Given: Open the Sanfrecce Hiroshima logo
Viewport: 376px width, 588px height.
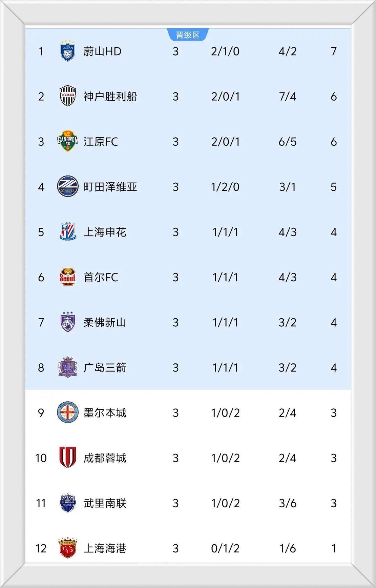Looking at the screenshot, I should tap(68, 367).
